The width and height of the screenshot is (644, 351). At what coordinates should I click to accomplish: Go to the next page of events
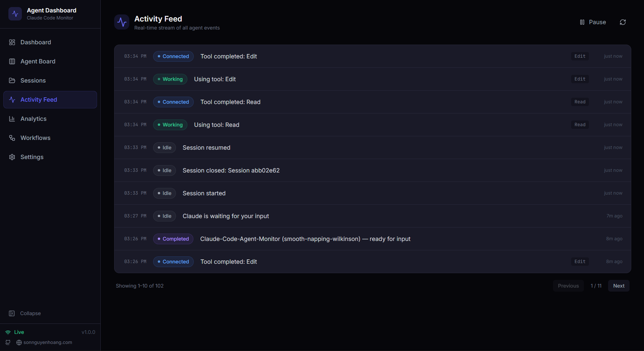pyautogui.click(x=618, y=286)
